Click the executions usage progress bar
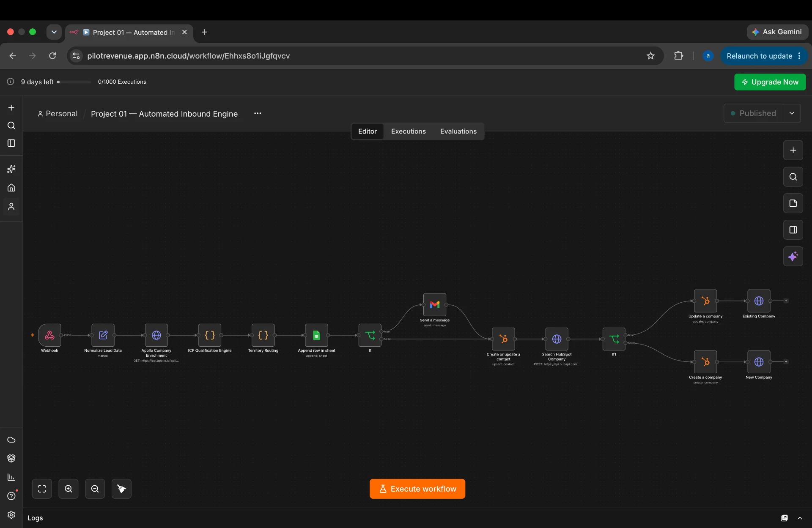Screen dimensions: 812x528 (74, 82)
